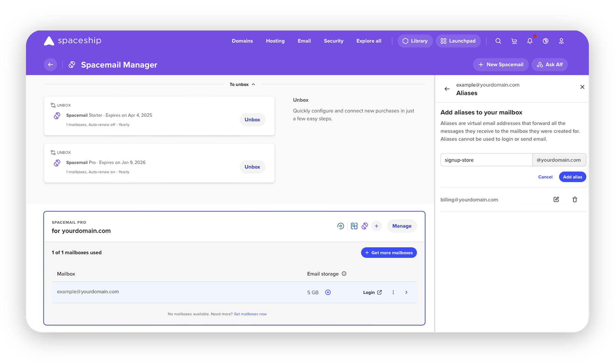View the shopping cart icon
The height and width of the screenshot is (364, 615).
[x=514, y=41]
